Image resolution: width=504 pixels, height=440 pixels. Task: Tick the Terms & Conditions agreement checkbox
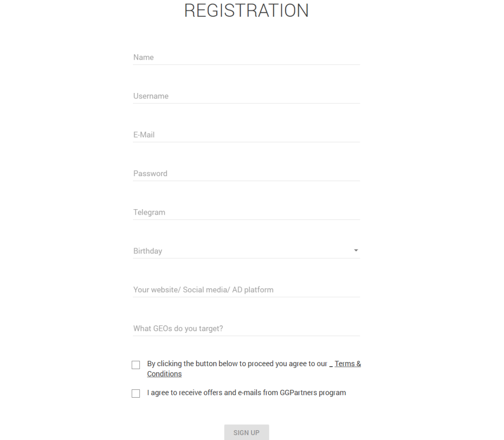point(136,365)
